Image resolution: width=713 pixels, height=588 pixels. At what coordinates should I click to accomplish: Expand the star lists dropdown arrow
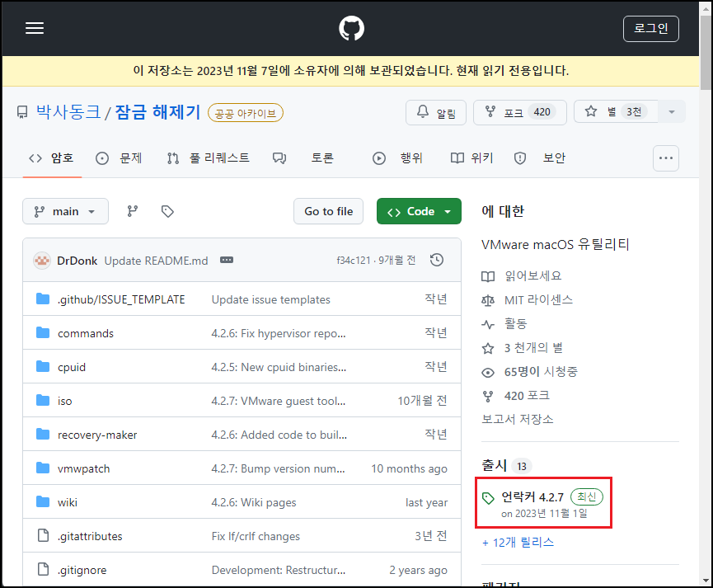pyautogui.click(x=672, y=112)
